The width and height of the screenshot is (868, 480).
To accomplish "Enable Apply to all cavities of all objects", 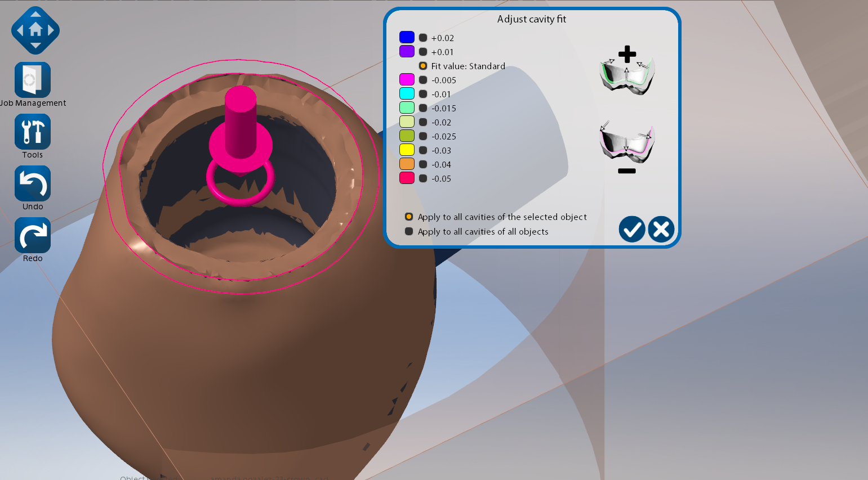I will coord(409,231).
